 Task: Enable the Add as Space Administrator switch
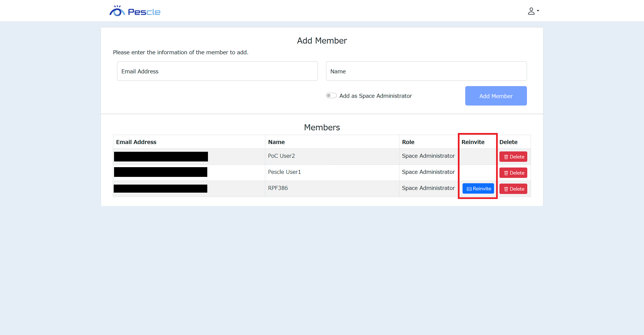coord(331,96)
